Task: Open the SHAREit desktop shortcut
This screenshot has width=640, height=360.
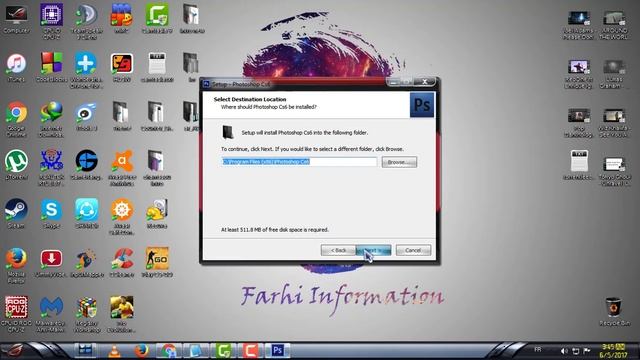Action: pyautogui.click(x=87, y=213)
